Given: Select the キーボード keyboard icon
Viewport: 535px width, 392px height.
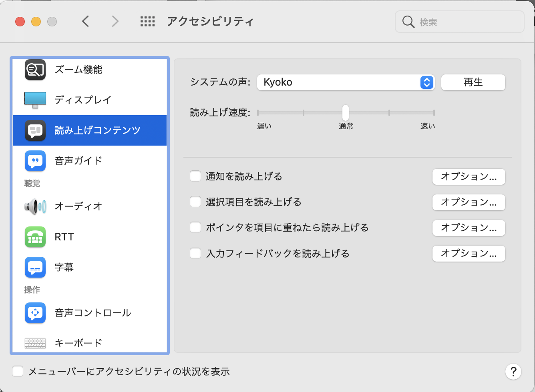Looking at the screenshot, I should pyautogui.click(x=35, y=343).
